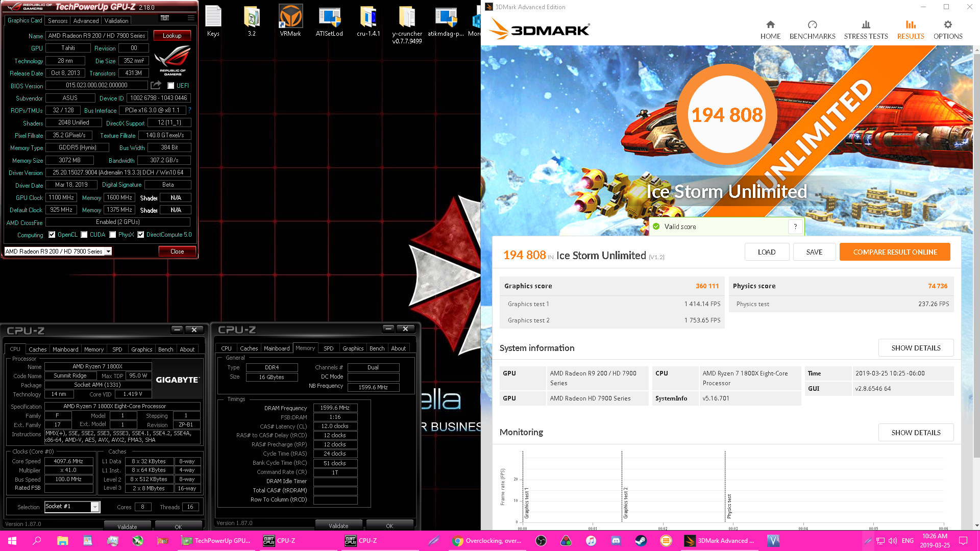
Task: Switch to TechPowerUp GPU-Z taskbar button
Action: [216, 541]
